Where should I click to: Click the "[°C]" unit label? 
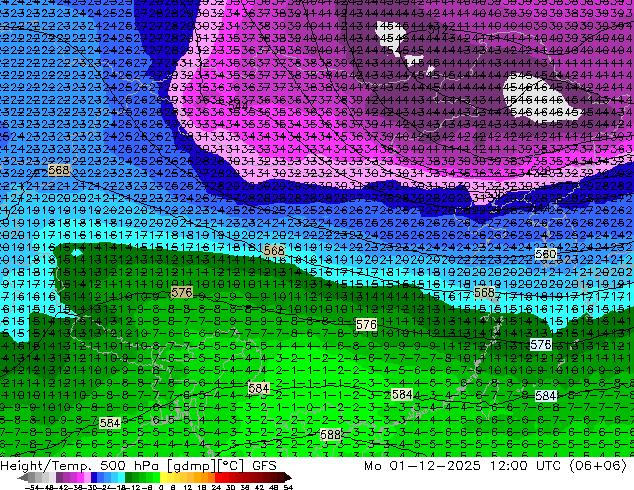231,466
